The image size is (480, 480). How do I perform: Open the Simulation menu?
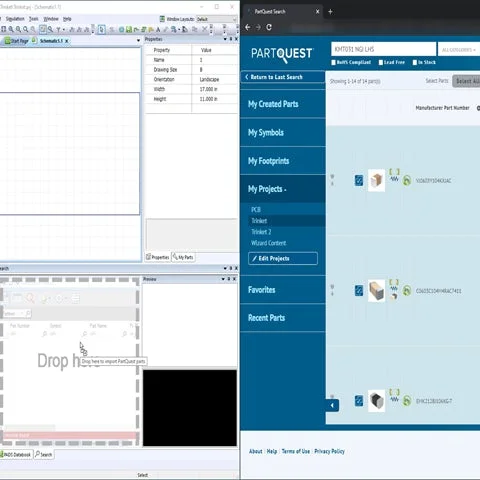point(15,19)
